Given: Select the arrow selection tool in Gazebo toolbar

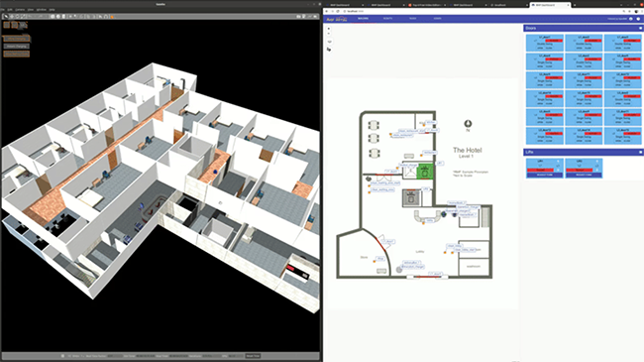Looking at the screenshot, I should [6, 17].
